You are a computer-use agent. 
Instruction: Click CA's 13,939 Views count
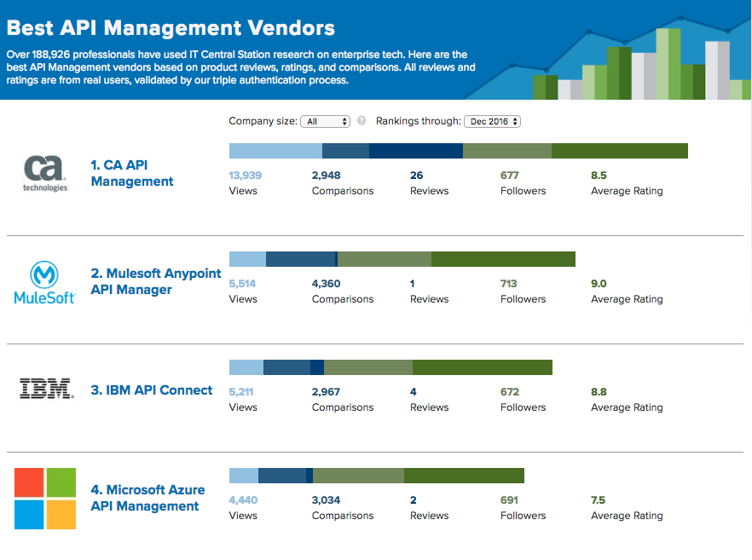[246, 176]
